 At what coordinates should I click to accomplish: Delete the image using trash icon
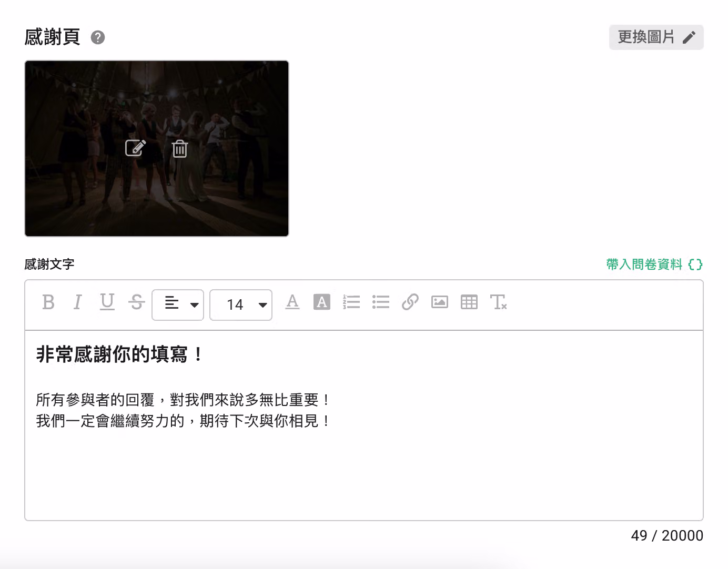(180, 149)
